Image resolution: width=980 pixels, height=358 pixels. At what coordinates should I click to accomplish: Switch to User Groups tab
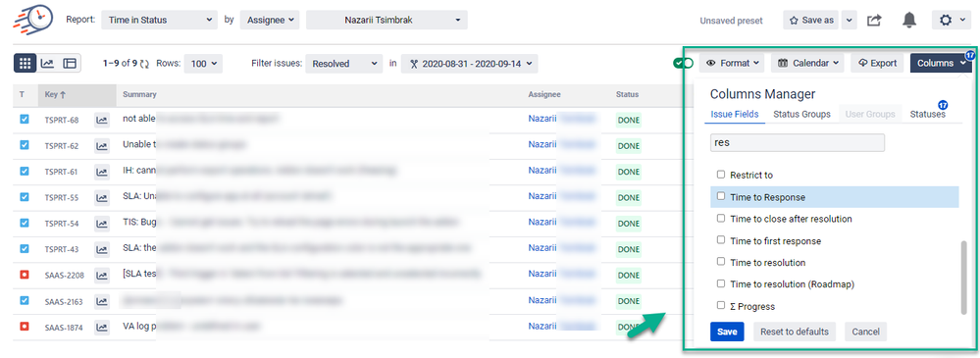coord(870,115)
